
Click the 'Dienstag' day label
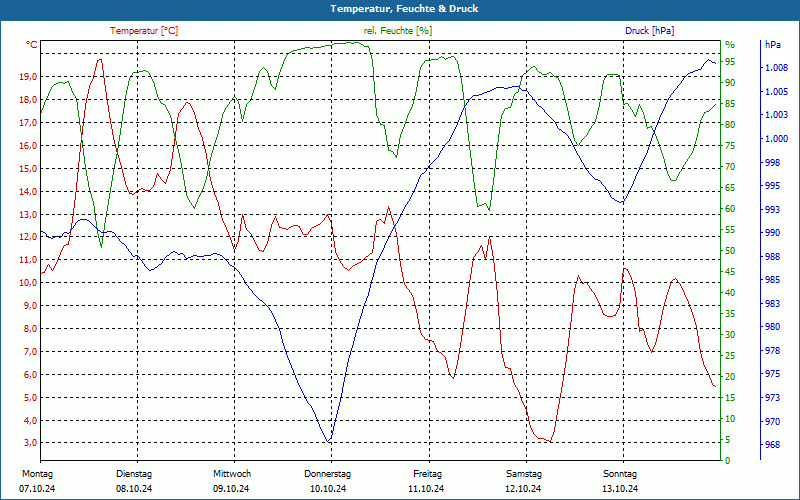point(134,474)
